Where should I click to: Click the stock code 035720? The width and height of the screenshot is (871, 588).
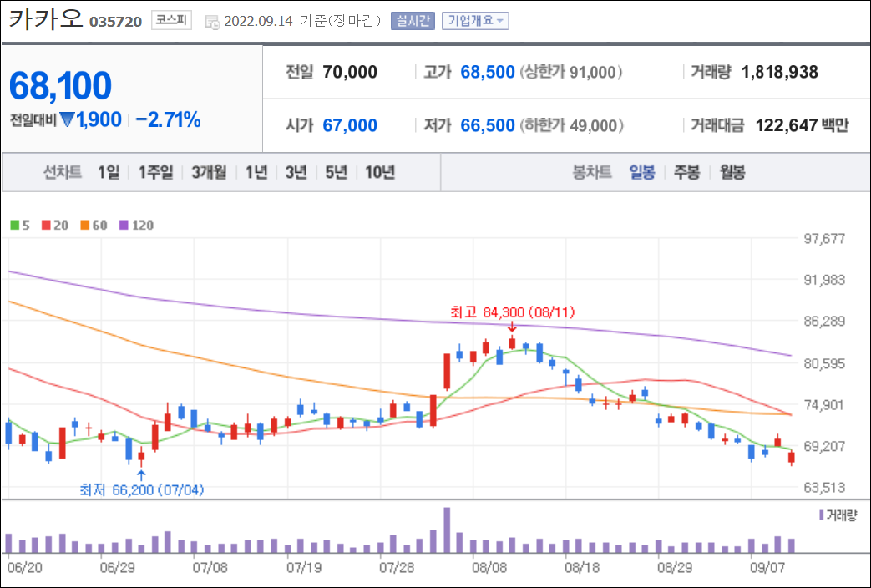pyautogui.click(x=115, y=22)
